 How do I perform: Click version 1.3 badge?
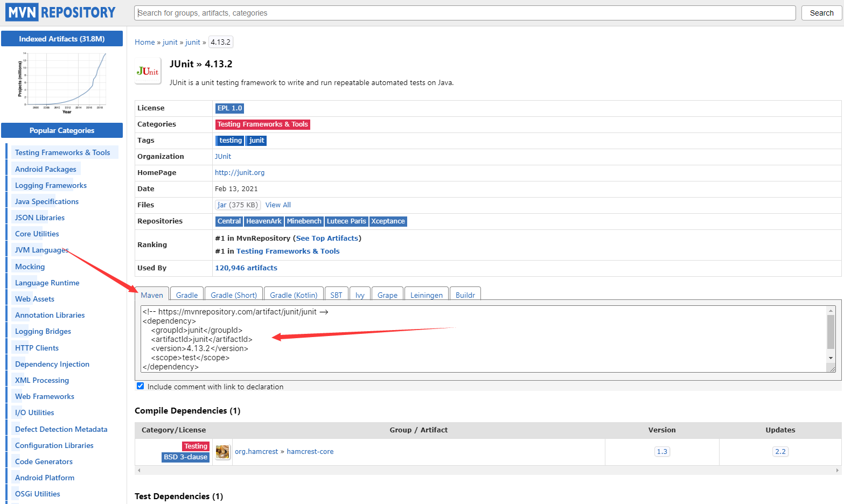662,452
